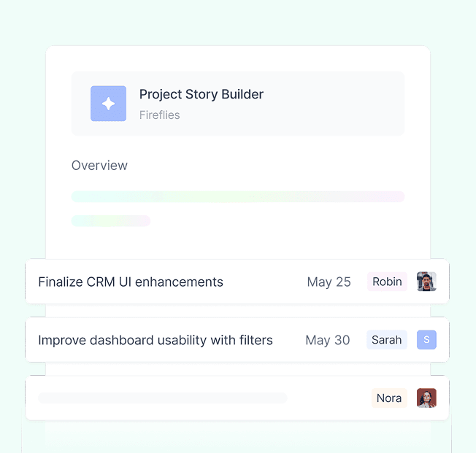The height and width of the screenshot is (453, 476).
Task: Select the Sarah assignee tag
Action: tap(387, 340)
